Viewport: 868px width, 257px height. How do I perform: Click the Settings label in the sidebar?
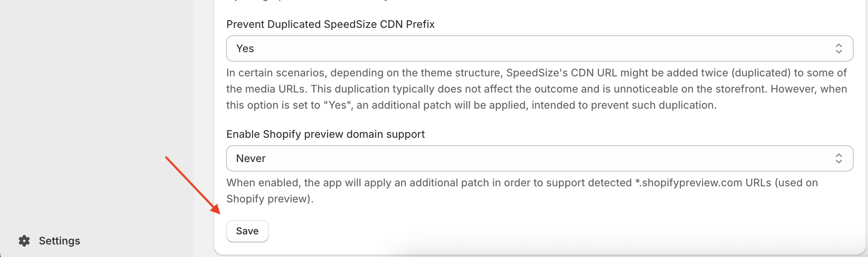[x=59, y=241]
